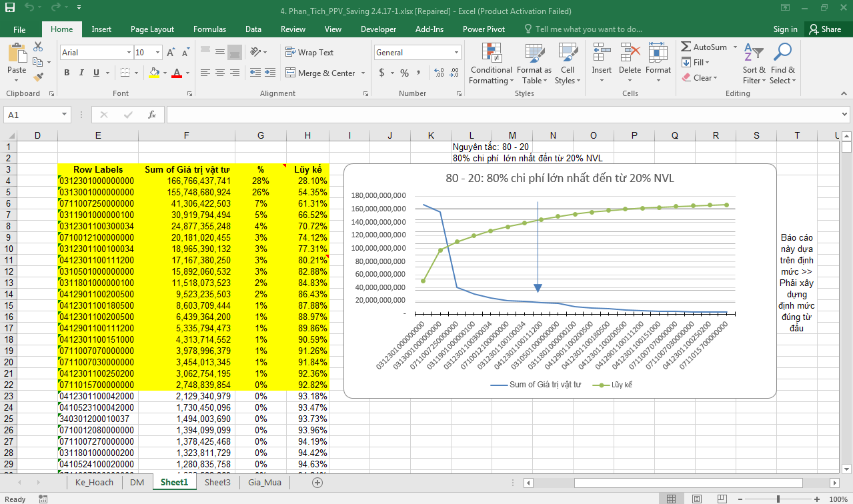Switch to the Gia_Mua sheet tab
Viewport: 853px width, 504px height.
[263, 483]
